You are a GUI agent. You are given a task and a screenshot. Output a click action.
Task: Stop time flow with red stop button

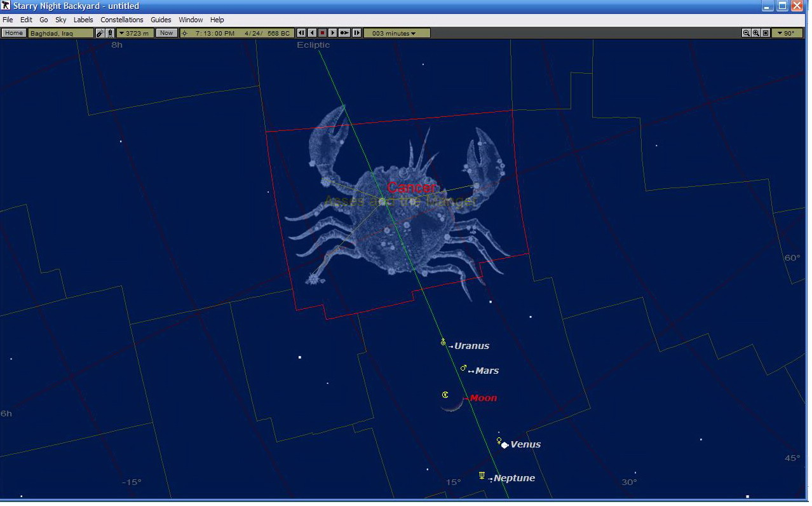[322, 33]
